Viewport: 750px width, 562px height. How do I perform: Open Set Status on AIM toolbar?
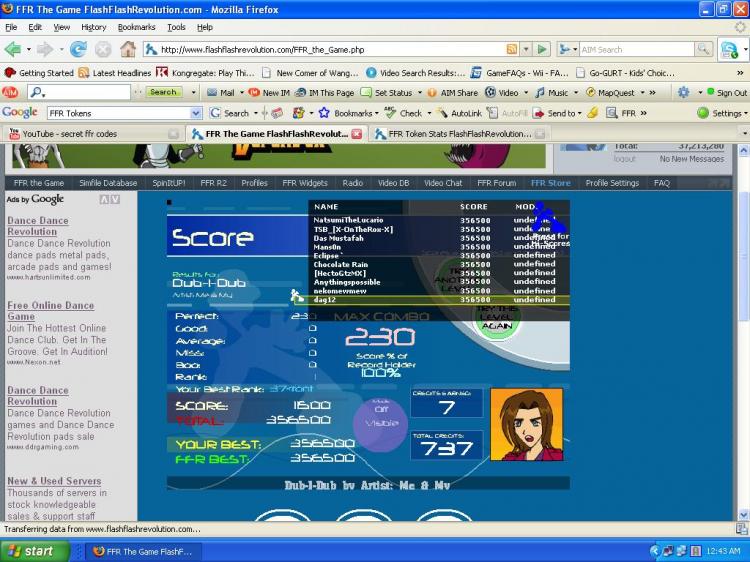click(386, 93)
